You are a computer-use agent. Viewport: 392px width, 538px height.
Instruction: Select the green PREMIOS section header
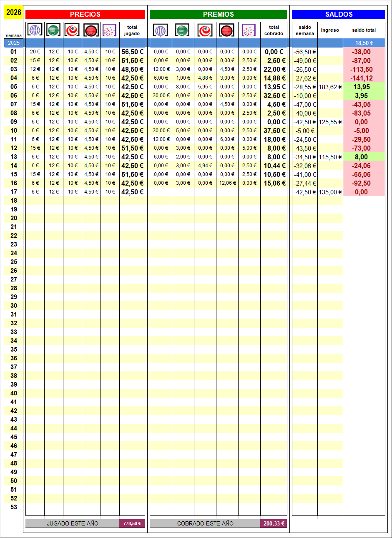click(218, 15)
